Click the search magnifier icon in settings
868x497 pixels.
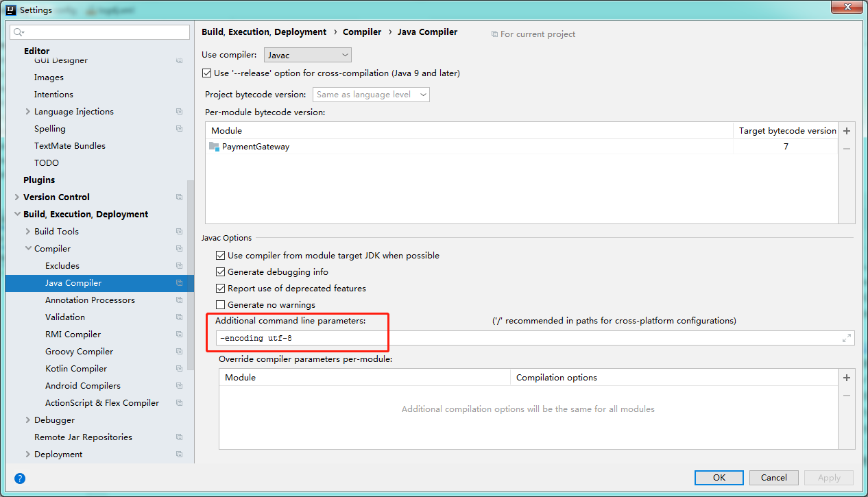tap(19, 32)
